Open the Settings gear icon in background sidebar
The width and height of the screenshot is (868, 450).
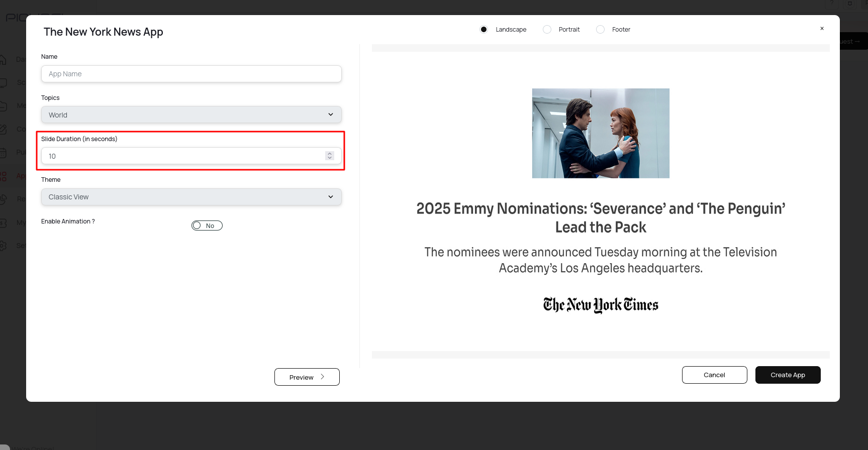[3, 246]
